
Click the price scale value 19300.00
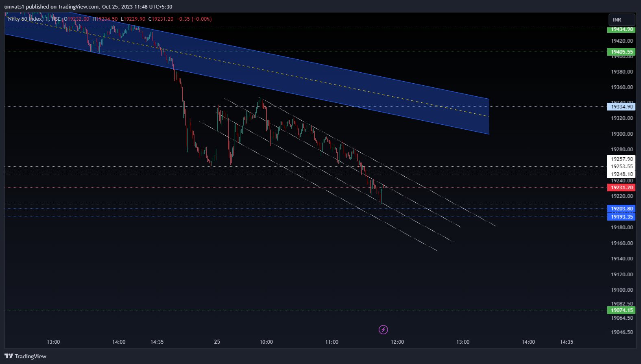622,134
